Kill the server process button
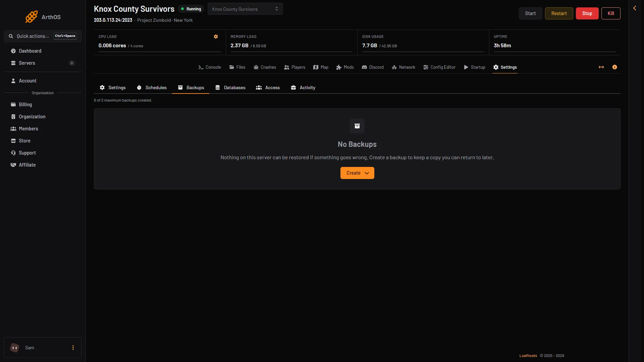This screenshot has width=644, height=362. [x=611, y=13]
